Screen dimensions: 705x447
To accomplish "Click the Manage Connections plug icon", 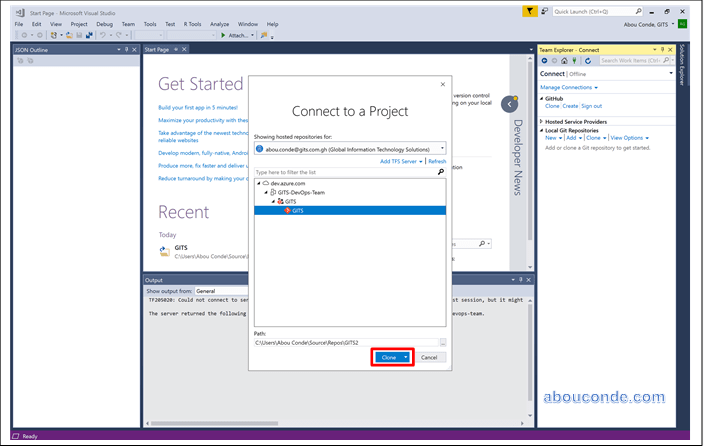I will (x=575, y=61).
